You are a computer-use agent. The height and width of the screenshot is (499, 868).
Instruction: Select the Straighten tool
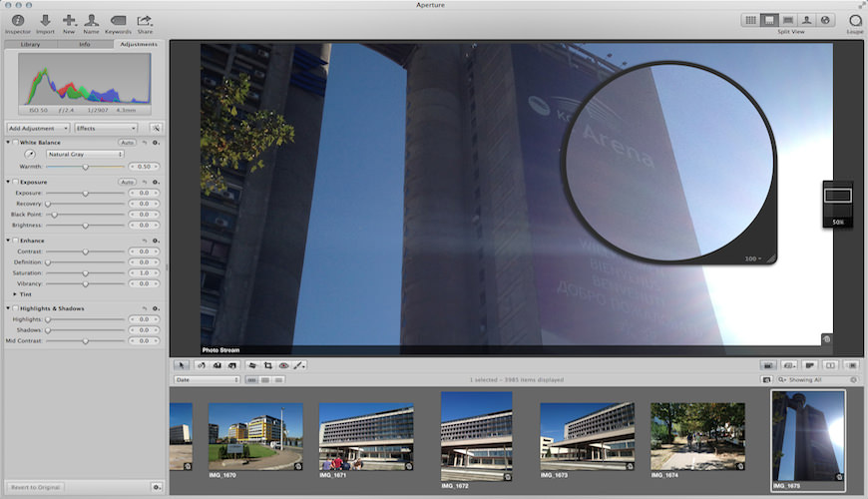pyautogui.click(x=252, y=365)
